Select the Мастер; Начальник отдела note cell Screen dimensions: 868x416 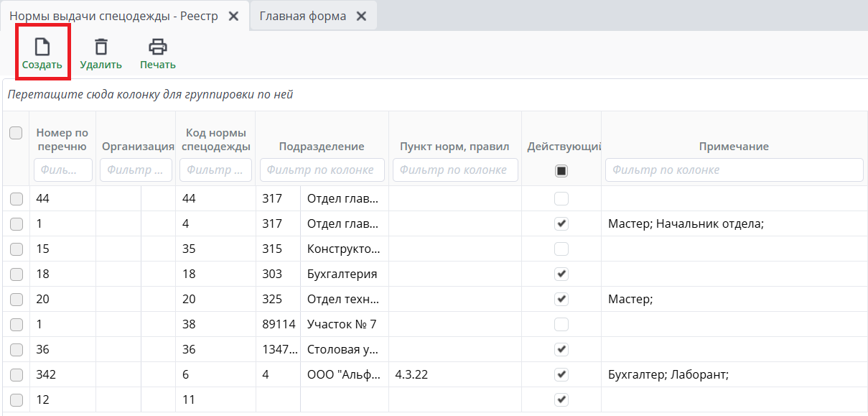pyautogui.click(x=685, y=223)
